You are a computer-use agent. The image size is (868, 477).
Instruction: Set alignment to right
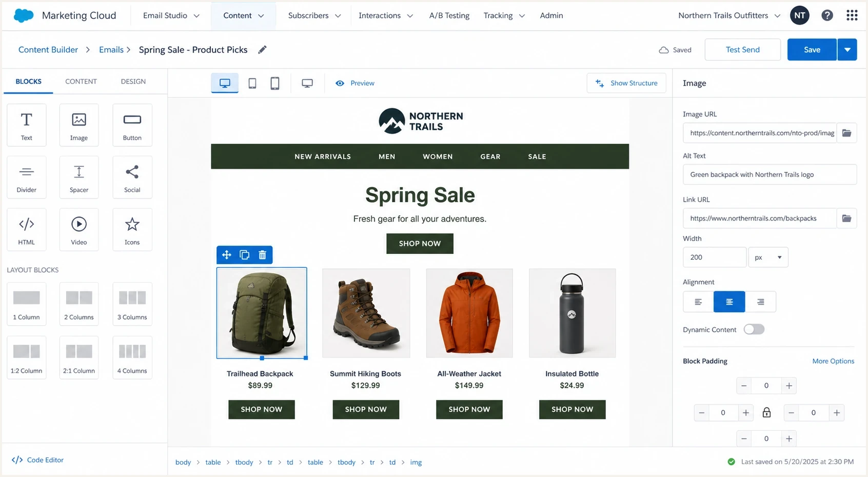(x=760, y=302)
